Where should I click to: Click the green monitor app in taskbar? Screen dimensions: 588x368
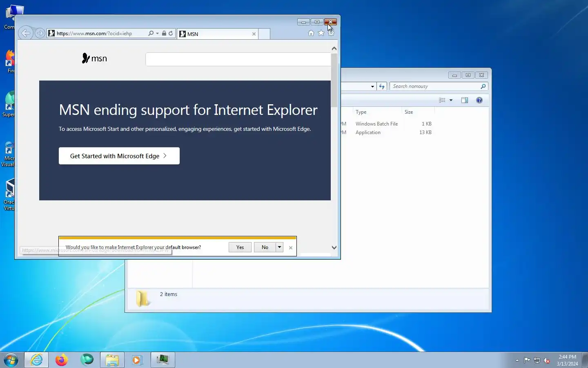[163, 360]
